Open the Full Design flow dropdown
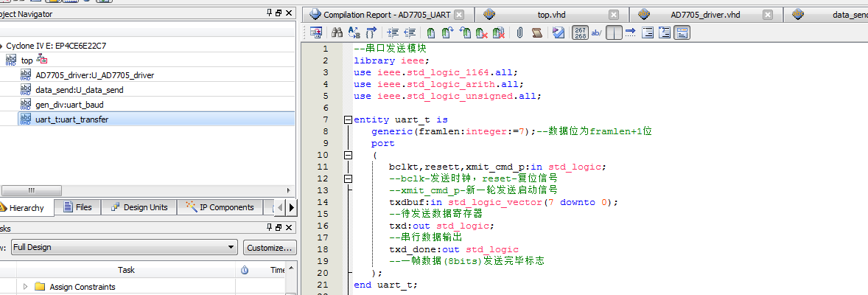868x295 pixels. point(231,248)
